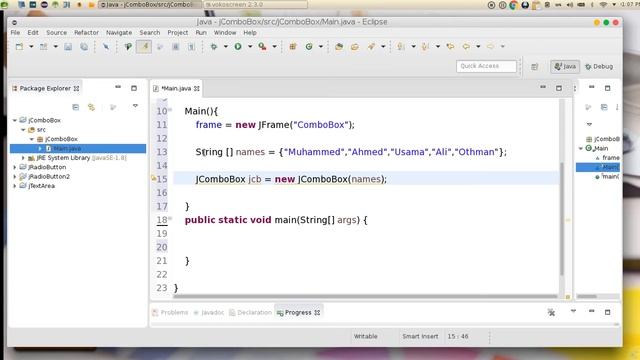The height and width of the screenshot is (360, 640).
Task: Click the Back navigation arrow icon
Action: pyautogui.click(x=466, y=47)
